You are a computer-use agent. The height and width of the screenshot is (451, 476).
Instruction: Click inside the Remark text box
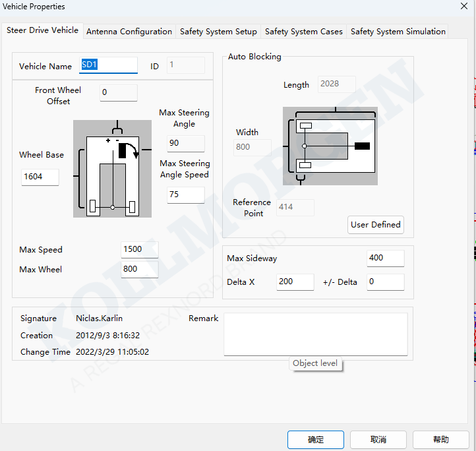tap(315, 334)
